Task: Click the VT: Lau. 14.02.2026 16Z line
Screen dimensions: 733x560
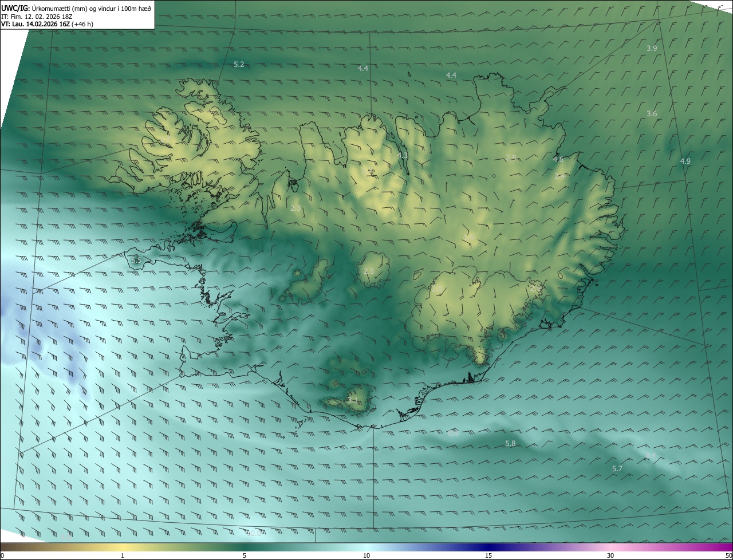Action: click(48, 24)
